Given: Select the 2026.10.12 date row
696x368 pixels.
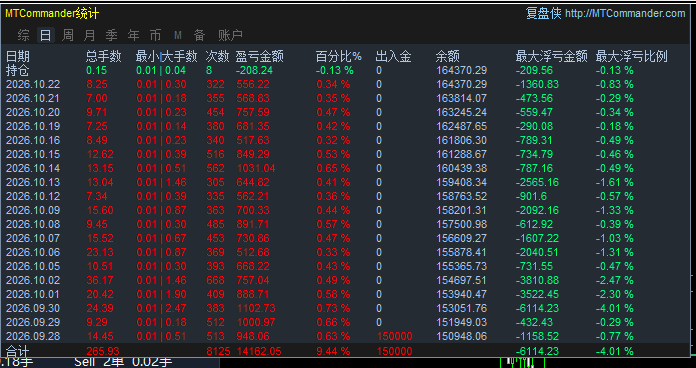Looking at the screenshot, I should [x=32, y=196].
